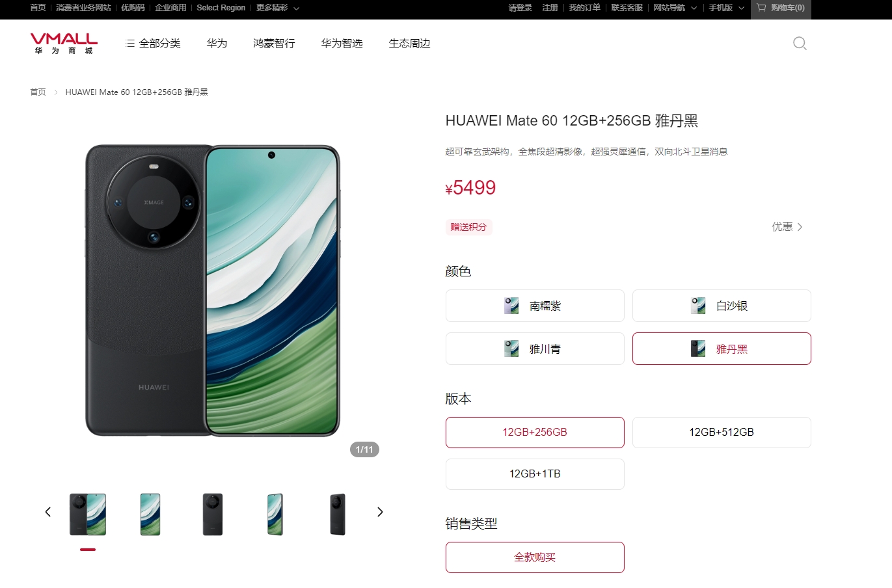Expand the 更多精彩 dropdown
The image size is (892, 588).
click(x=278, y=8)
